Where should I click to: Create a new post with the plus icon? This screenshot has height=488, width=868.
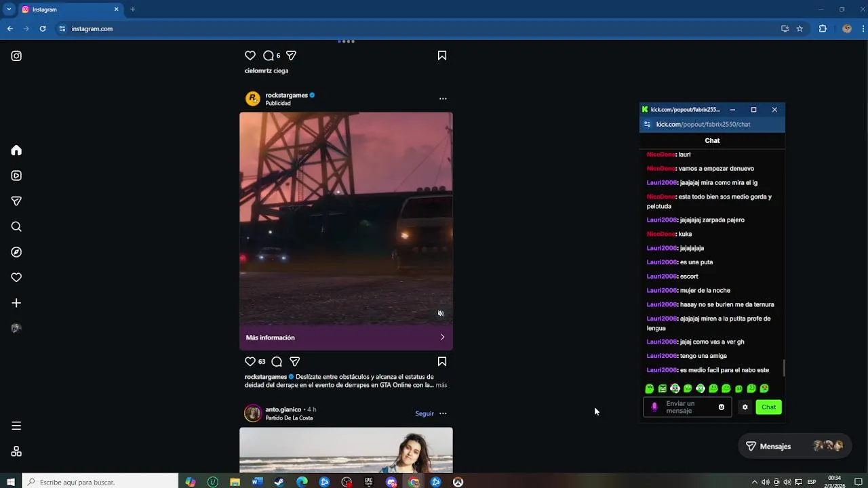pyautogui.click(x=16, y=303)
